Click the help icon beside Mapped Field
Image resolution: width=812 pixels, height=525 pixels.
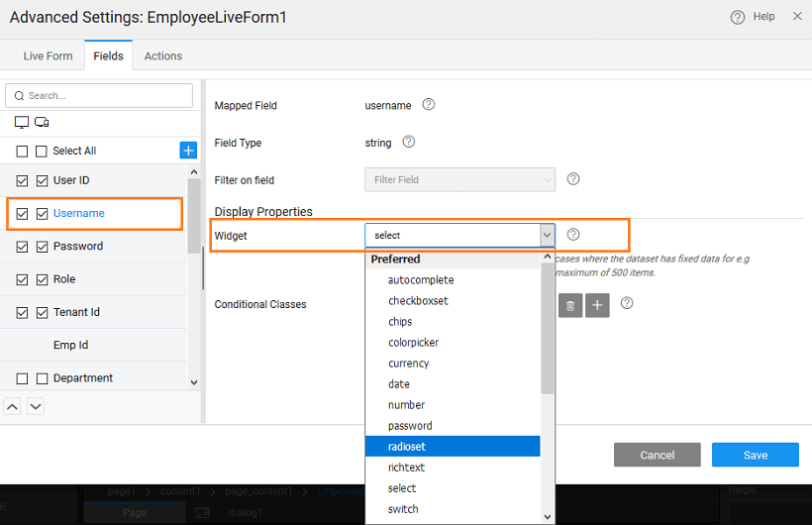point(429,105)
